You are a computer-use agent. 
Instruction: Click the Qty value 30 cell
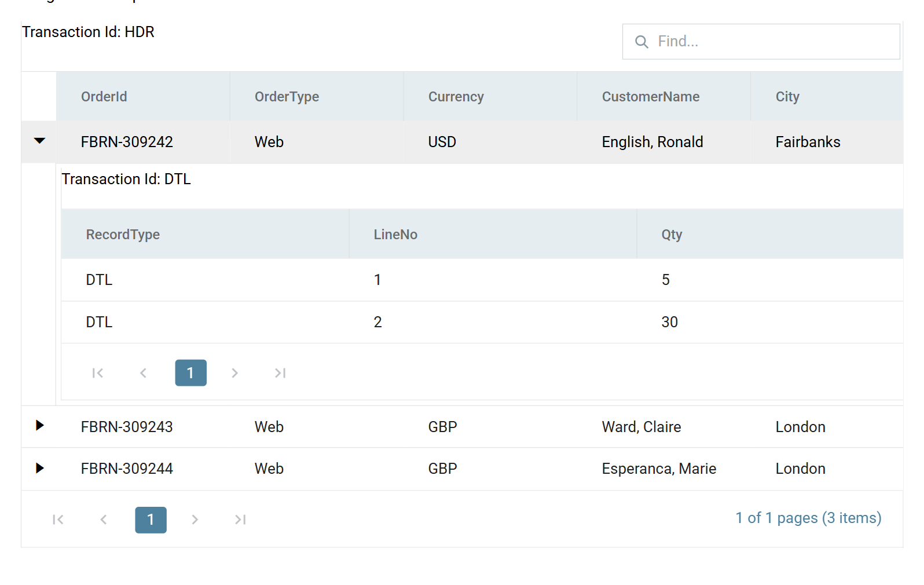coord(770,322)
